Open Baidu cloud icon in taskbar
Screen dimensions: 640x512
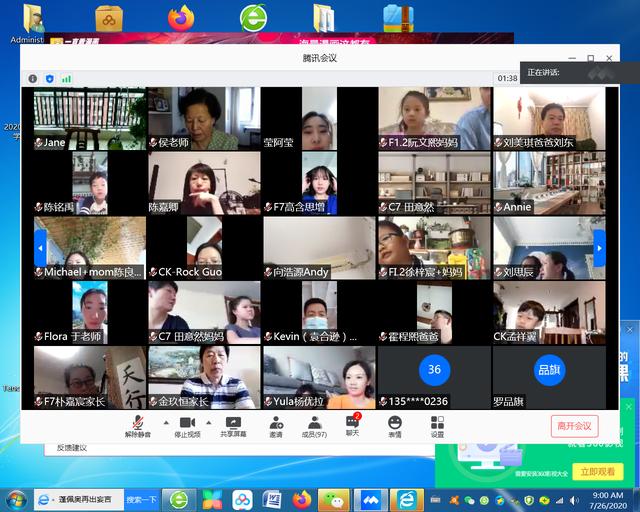[x=242, y=500]
